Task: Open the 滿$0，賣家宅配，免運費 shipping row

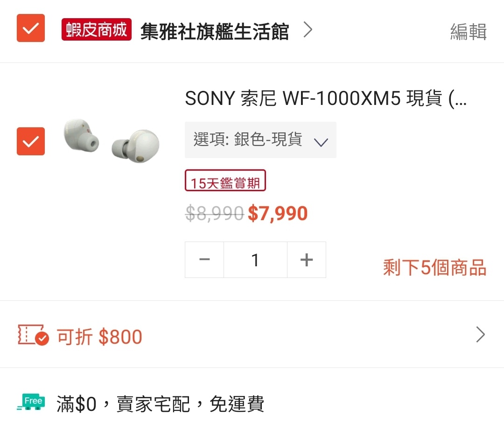Action: 160,404
